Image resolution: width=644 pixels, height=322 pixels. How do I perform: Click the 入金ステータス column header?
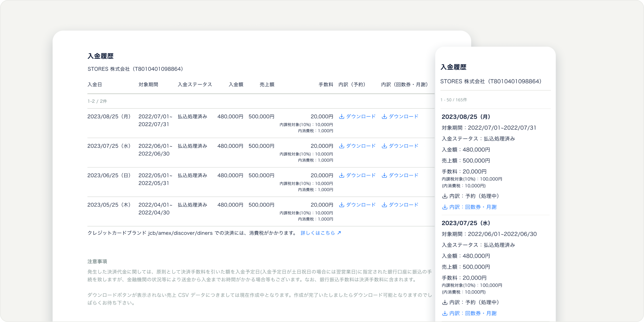[x=195, y=85]
